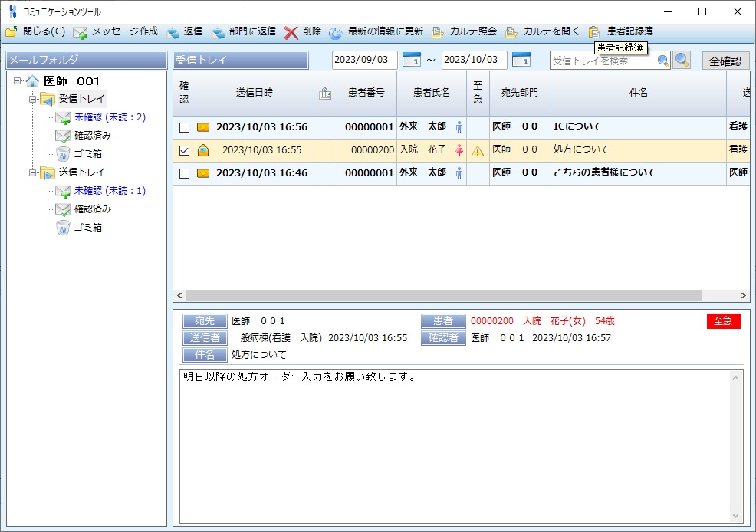Collapse the 送信トレイ tree node
756x532 pixels.
(x=33, y=172)
